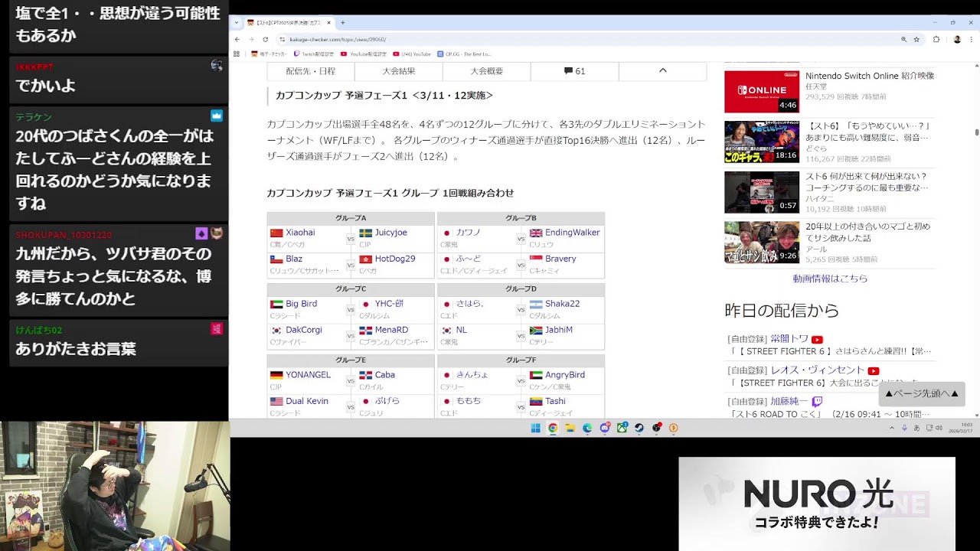Open the zoom magnifier icon in address bar
This screenshot has height=551, width=980.
click(x=903, y=39)
